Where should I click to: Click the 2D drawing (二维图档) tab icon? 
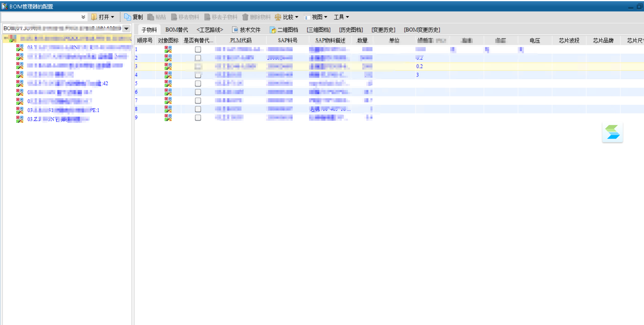[273, 30]
